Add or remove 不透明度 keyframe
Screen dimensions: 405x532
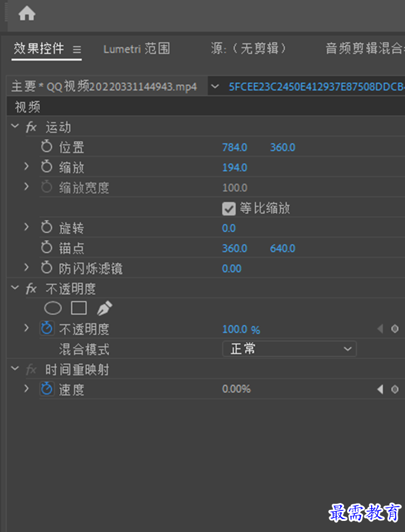pos(395,328)
